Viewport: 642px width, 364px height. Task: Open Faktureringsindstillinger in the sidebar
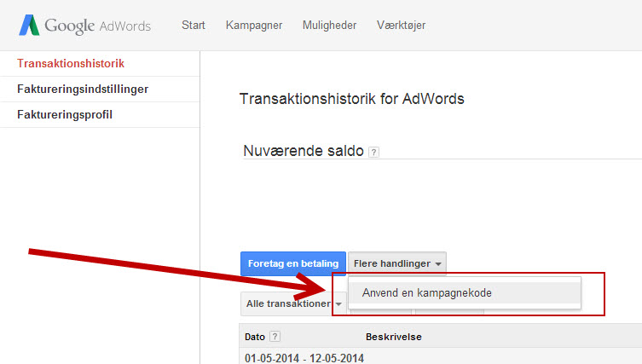point(83,89)
